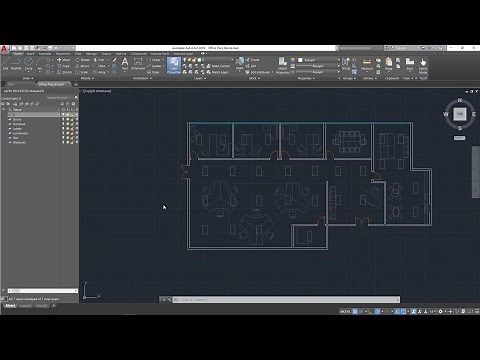Toggle lock icon for Windows layer

pos(72,142)
